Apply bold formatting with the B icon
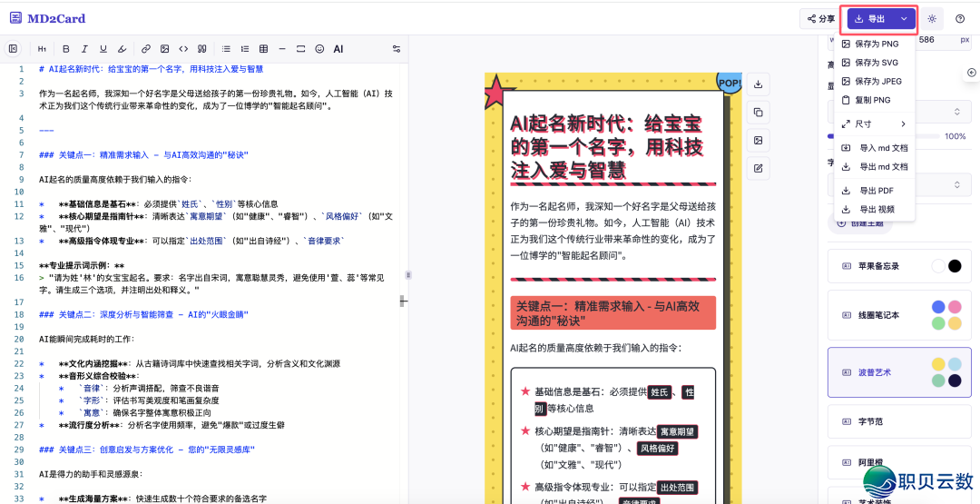Viewport: 980px width, 504px height. pyautogui.click(x=65, y=49)
